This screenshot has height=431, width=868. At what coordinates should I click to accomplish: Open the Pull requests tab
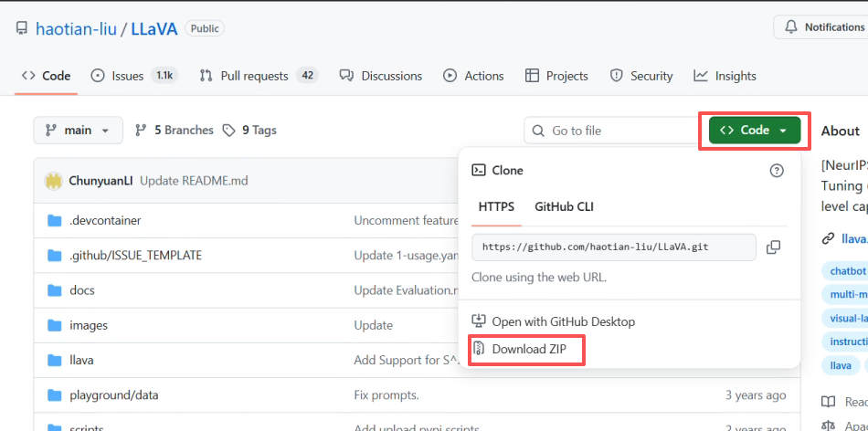coord(259,76)
